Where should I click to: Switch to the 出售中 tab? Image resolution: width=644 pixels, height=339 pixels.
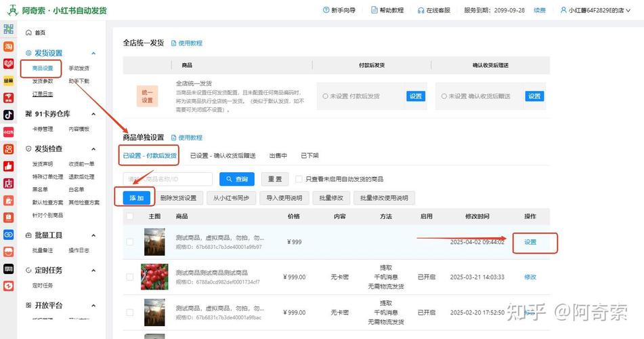pyautogui.click(x=278, y=155)
